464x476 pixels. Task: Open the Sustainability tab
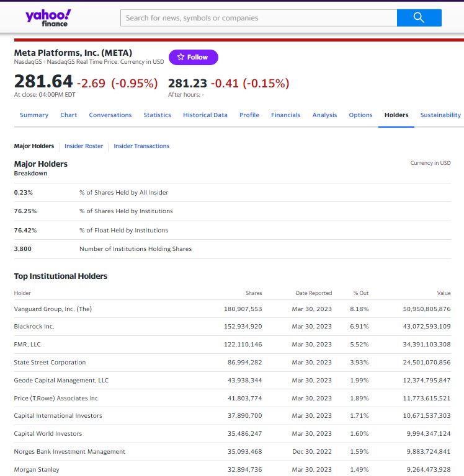tap(440, 115)
